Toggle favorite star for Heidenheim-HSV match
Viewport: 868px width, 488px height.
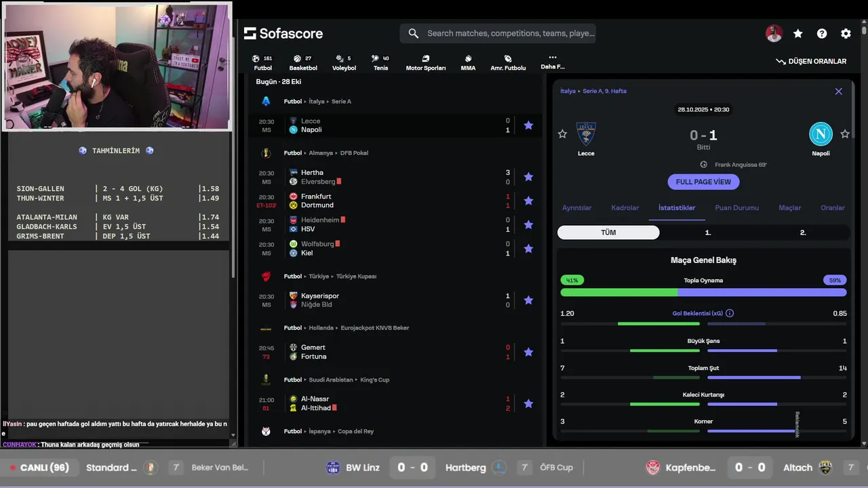click(528, 224)
